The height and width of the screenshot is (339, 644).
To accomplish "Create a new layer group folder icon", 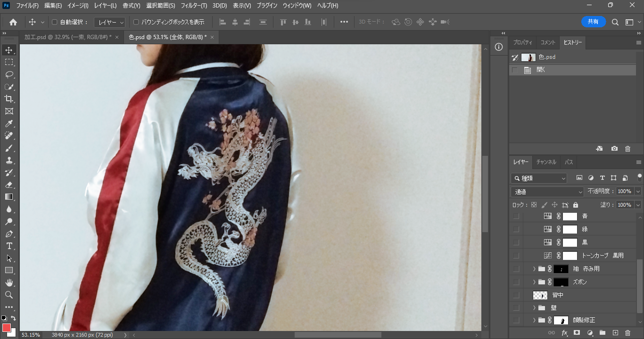I will (x=602, y=333).
